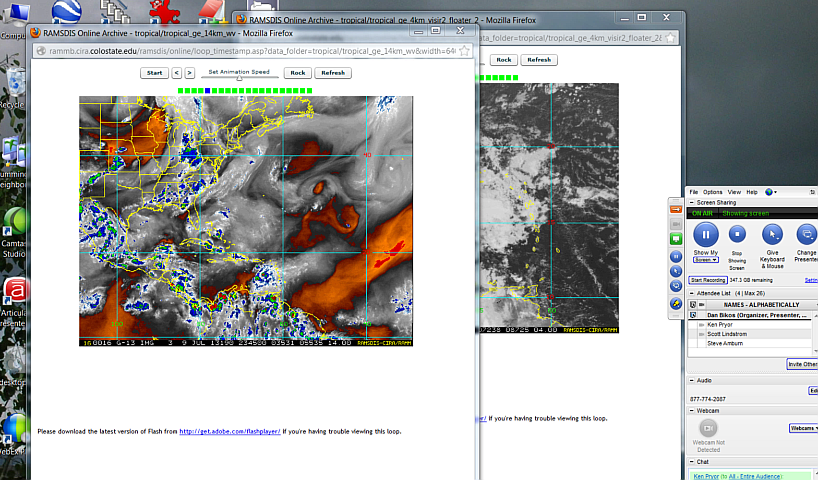Bookmark page with the address bar star
The image size is (818, 480).
(x=462, y=50)
